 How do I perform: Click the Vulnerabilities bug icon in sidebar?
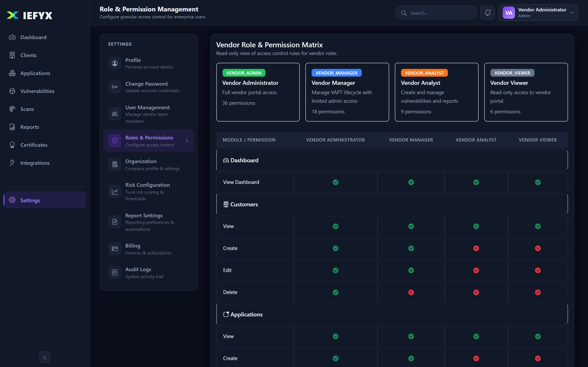tap(12, 91)
